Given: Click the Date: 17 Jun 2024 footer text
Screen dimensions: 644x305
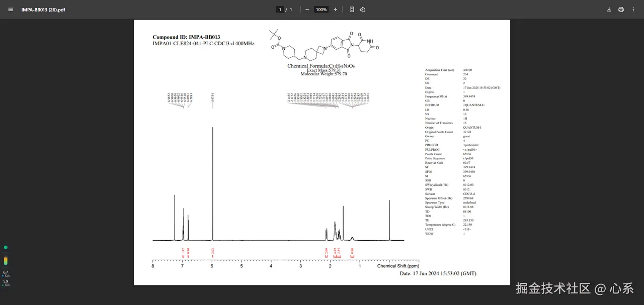Looking at the screenshot, I should (438, 273).
